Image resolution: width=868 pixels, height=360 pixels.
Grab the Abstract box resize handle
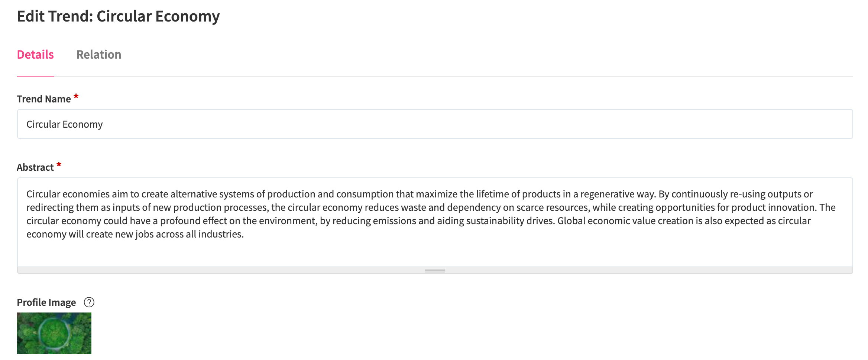435,271
